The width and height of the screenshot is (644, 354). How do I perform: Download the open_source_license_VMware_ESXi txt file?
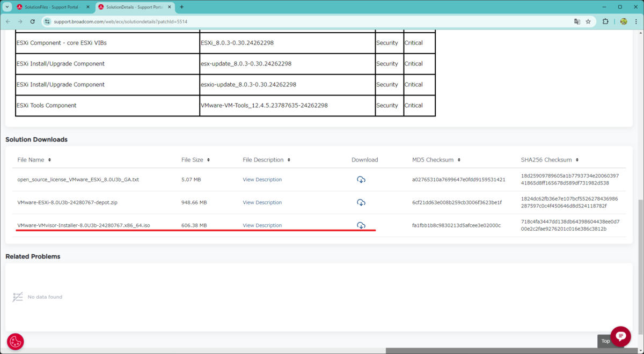[361, 180]
